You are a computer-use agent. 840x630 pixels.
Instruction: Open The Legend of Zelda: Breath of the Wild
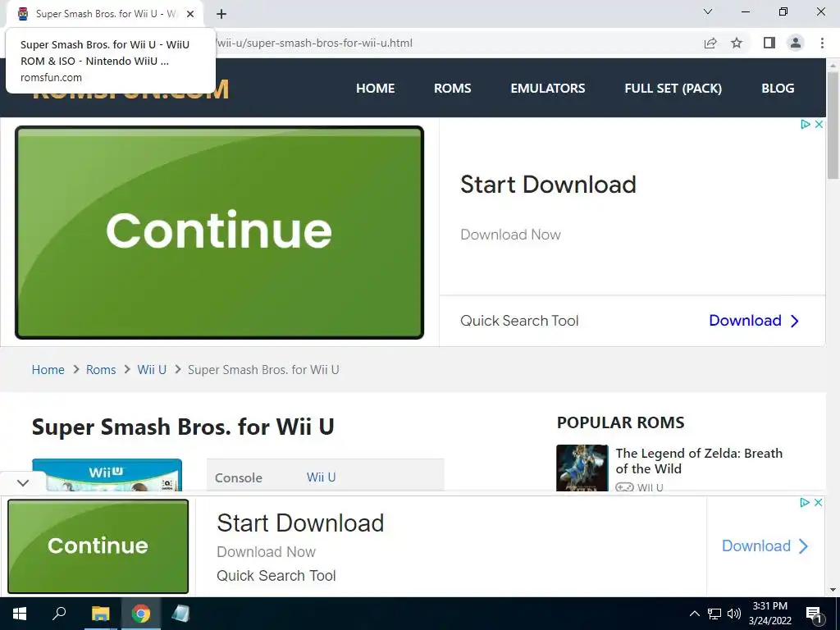point(699,461)
